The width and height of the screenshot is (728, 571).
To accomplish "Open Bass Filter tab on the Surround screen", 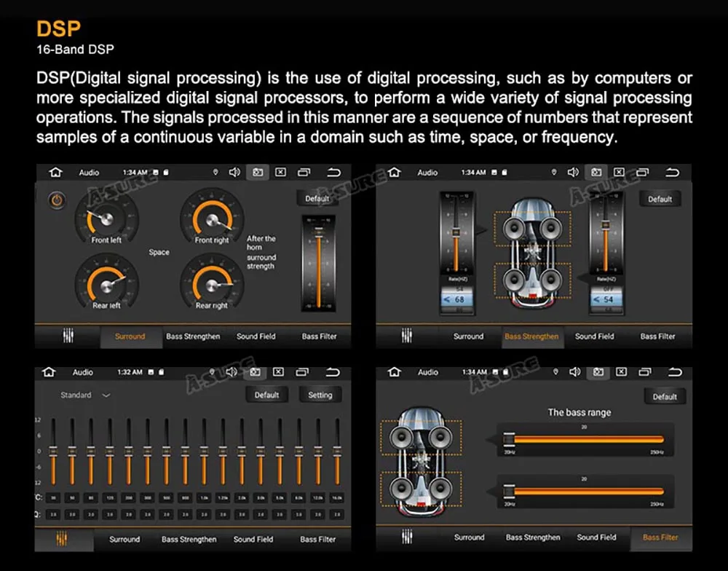I will tap(319, 336).
